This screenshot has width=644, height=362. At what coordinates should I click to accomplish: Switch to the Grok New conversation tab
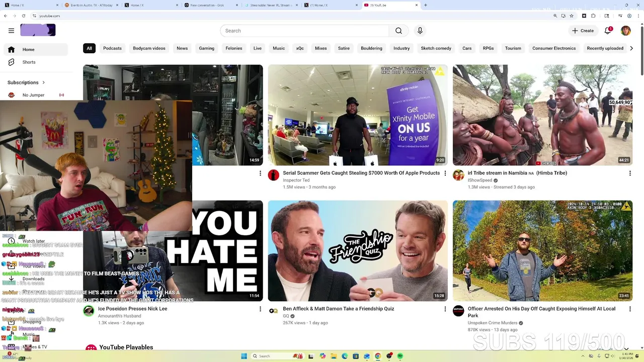point(210,5)
